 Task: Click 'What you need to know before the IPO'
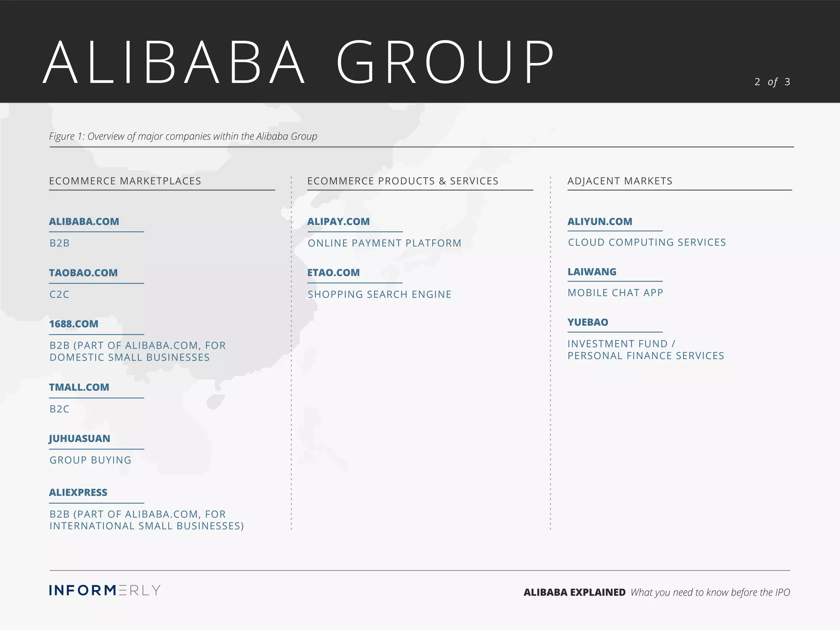pyautogui.click(x=710, y=592)
